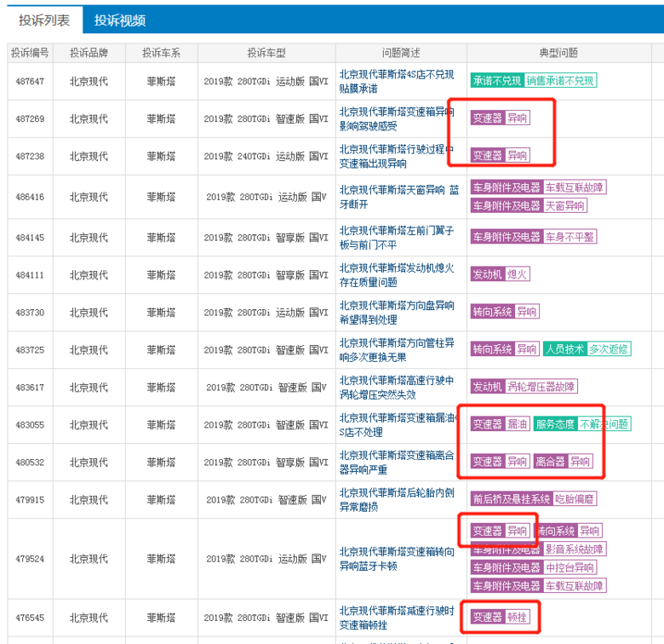This screenshot has height=644, width=664.
Task: Click the 投诉车型 column header
Action: 266,53
